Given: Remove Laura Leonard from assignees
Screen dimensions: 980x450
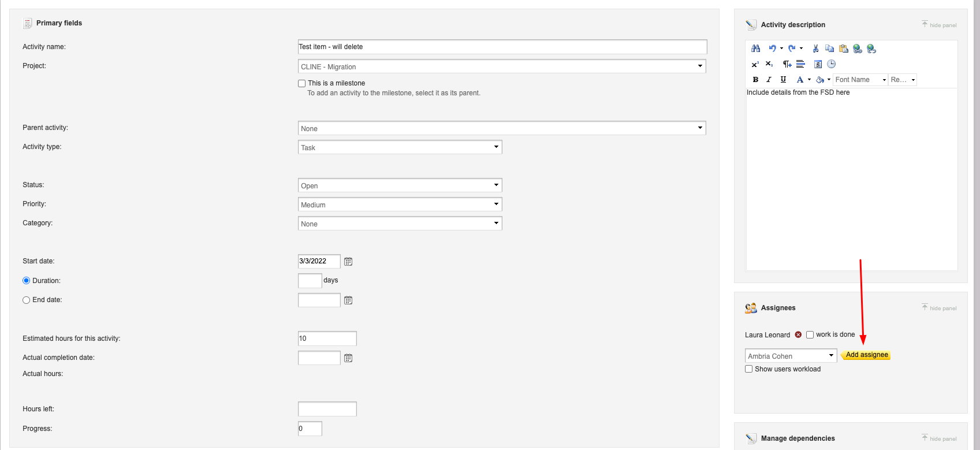Looking at the screenshot, I should pyautogui.click(x=798, y=334).
